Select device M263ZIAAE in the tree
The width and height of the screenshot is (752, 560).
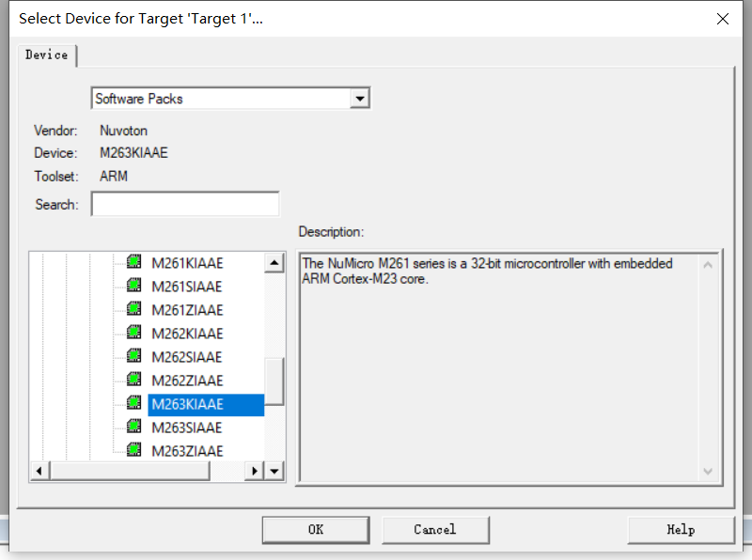click(x=187, y=451)
